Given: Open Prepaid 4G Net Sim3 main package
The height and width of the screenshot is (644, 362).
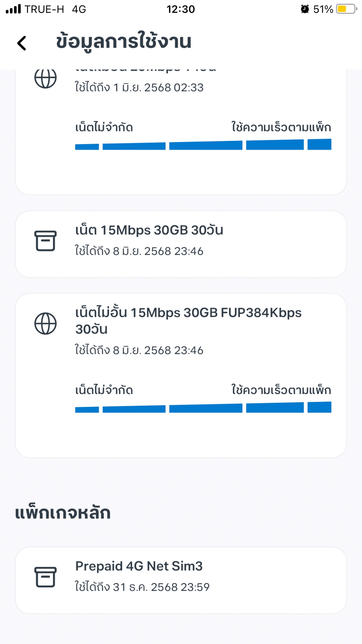Looking at the screenshot, I should pos(181,580).
